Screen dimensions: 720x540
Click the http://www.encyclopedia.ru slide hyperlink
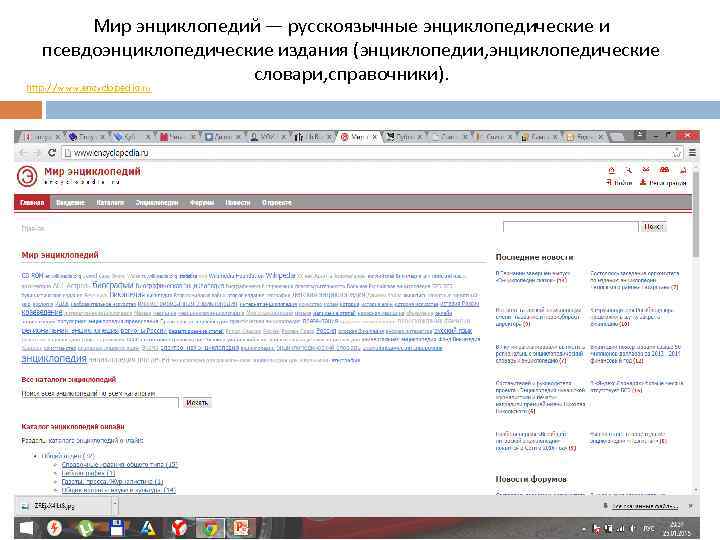[89, 87]
